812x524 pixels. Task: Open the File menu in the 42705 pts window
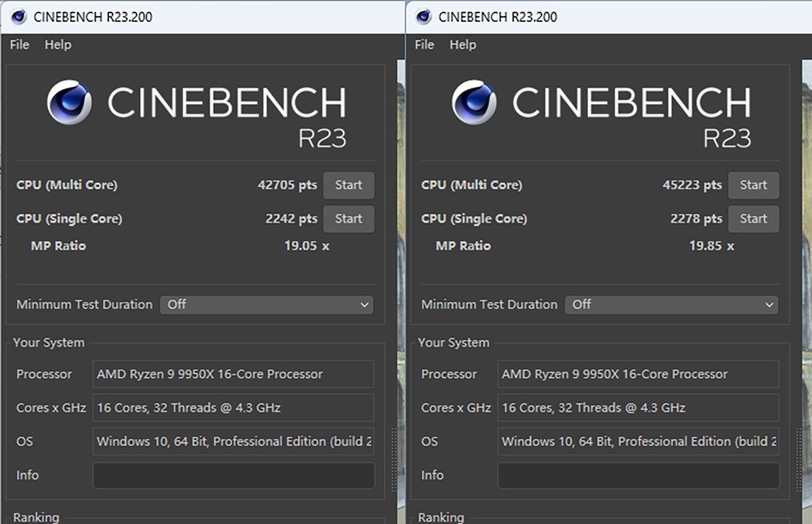20,45
